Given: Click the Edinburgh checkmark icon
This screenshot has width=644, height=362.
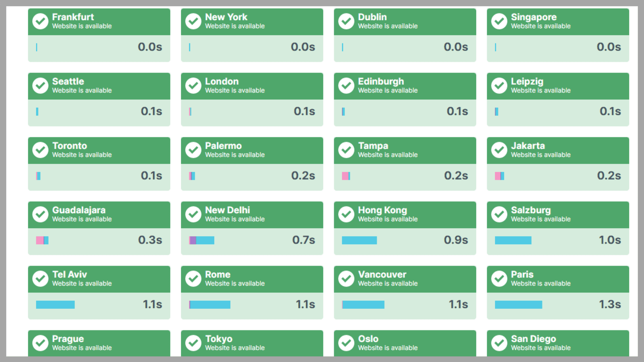Looking at the screenshot, I should click(346, 86).
